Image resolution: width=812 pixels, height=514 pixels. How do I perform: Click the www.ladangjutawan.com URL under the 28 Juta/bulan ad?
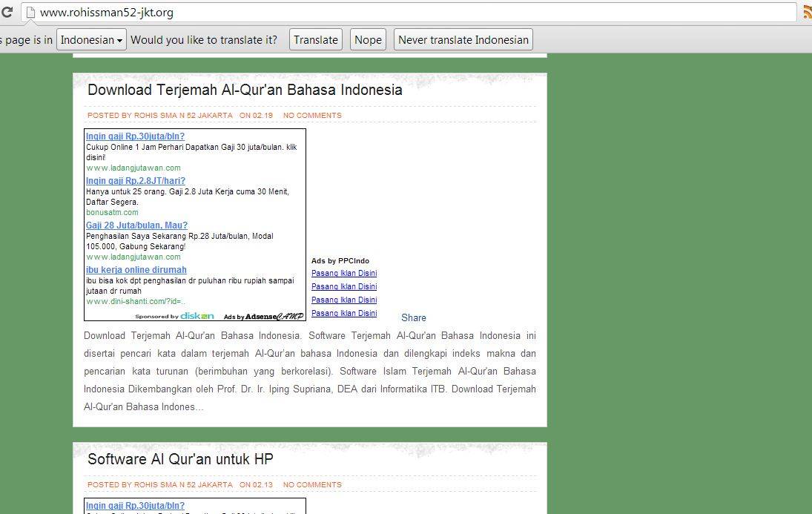[133, 257]
